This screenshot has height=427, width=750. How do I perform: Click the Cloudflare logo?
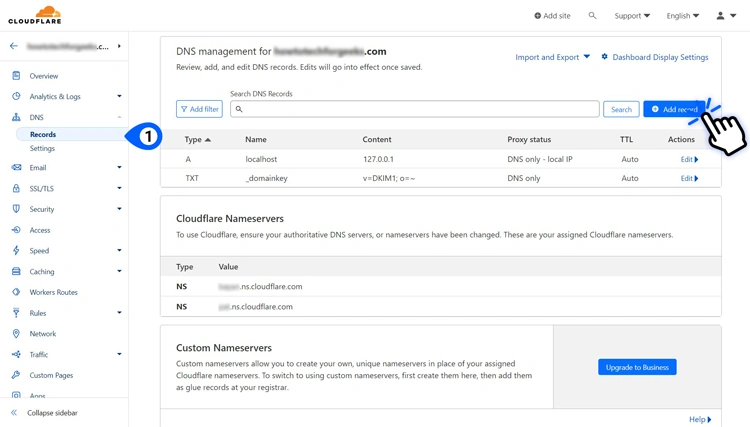point(35,15)
